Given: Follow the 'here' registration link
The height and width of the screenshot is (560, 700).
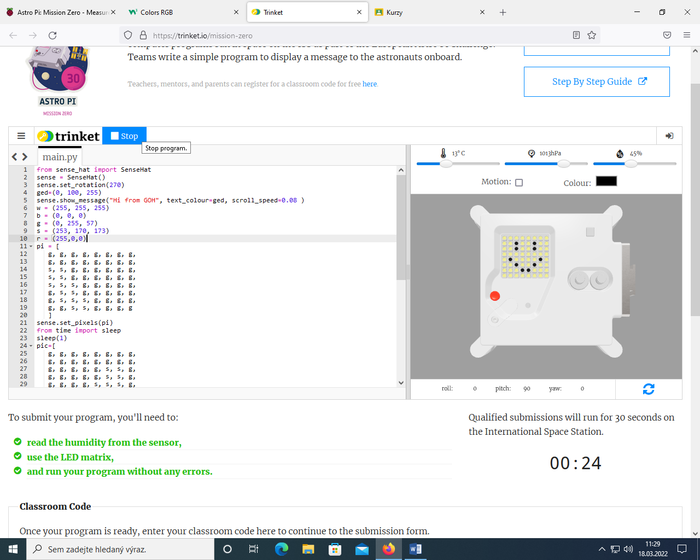Looking at the screenshot, I should 370,84.
